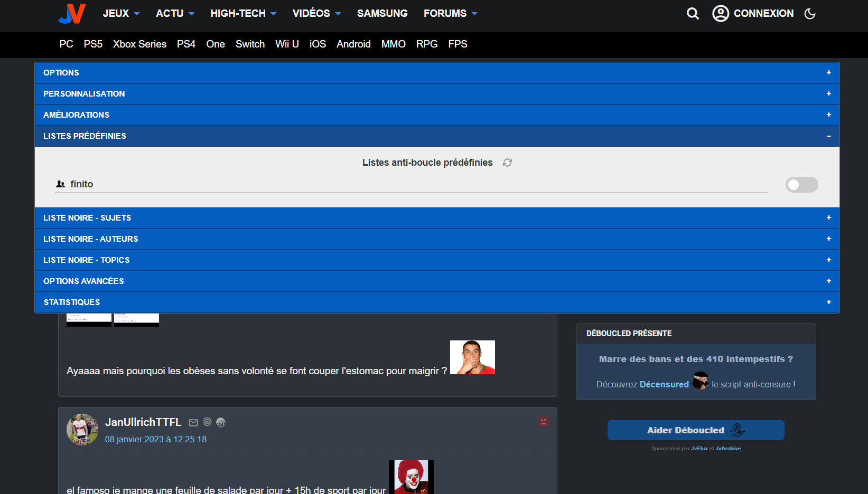
Task: Click the donation hand icon on Aider Déboucled
Action: (x=737, y=430)
